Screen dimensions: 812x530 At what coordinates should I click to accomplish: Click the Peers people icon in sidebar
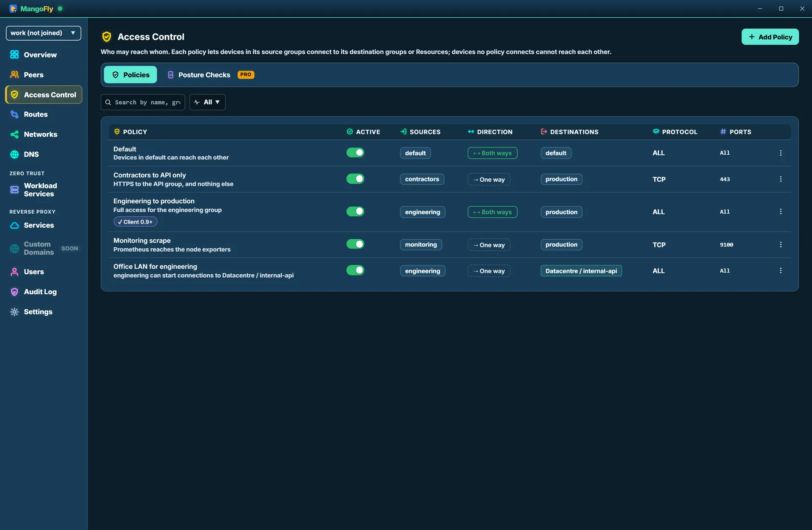pos(14,75)
